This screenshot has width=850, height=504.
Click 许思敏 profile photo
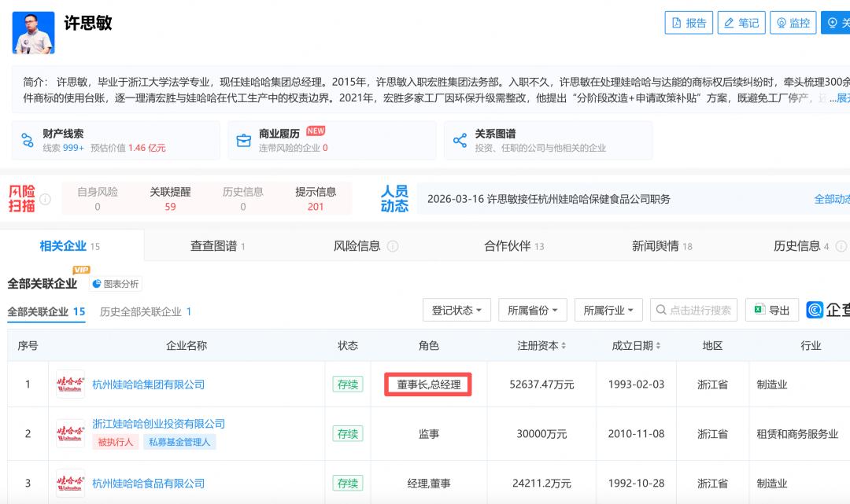[34, 32]
